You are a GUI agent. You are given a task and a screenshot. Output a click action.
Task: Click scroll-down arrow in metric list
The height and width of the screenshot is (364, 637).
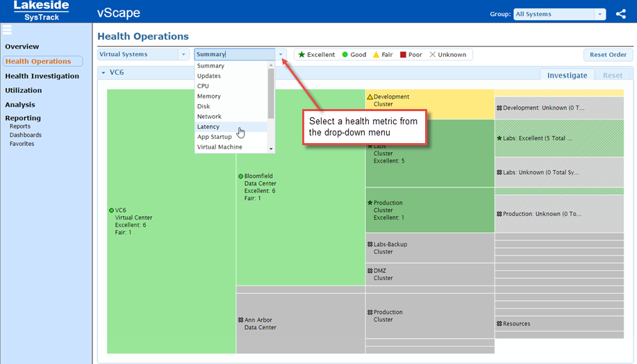click(x=271, y=149)
